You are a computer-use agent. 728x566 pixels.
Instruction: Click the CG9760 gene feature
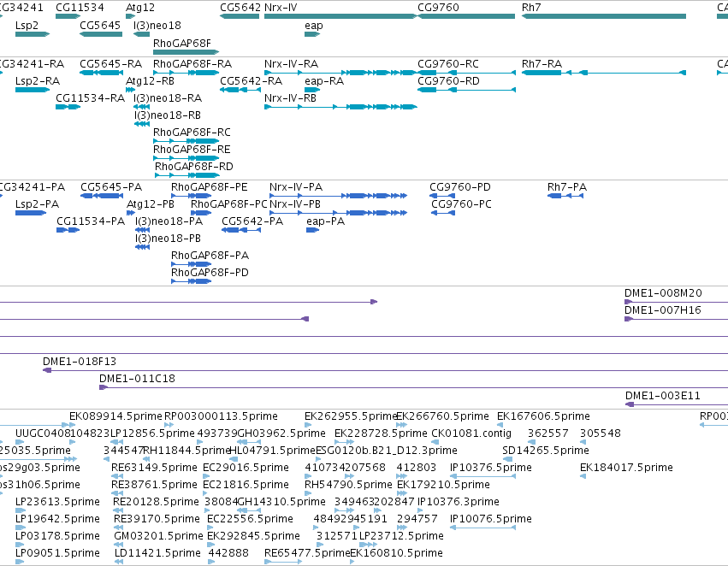466,16
